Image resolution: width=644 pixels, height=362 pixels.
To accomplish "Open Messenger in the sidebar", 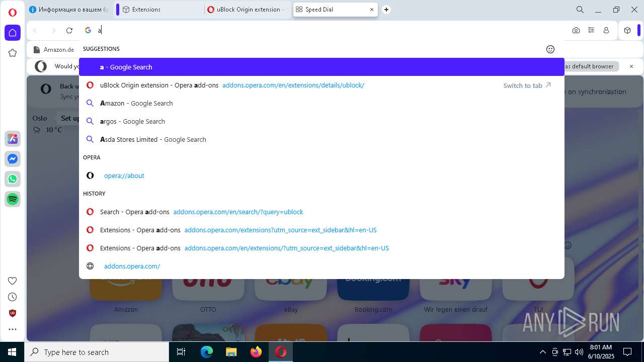I will pos(13,159).
